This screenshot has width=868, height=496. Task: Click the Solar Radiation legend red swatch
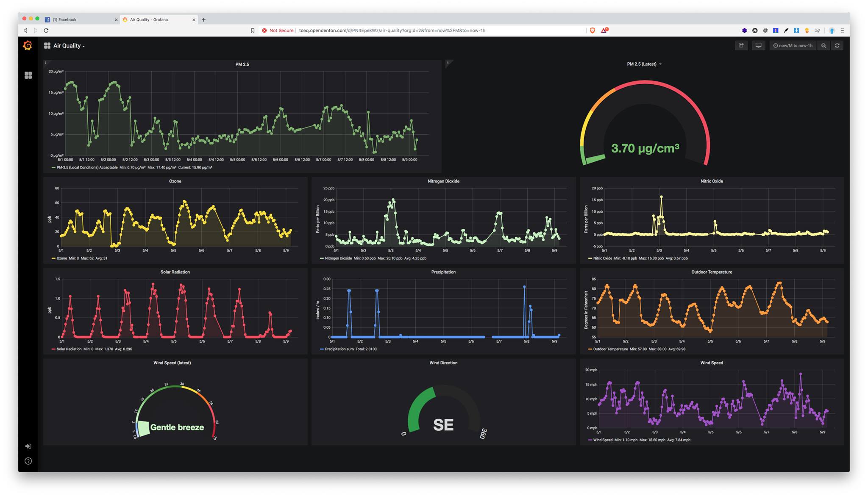coord(53,349)
